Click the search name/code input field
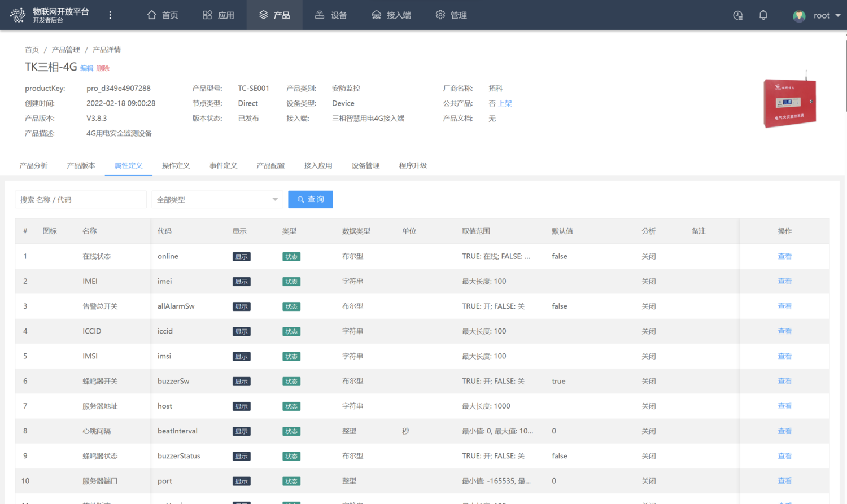The height and width of the screenshot is (504, 847). pyautogui.click(x=81, y=199)
